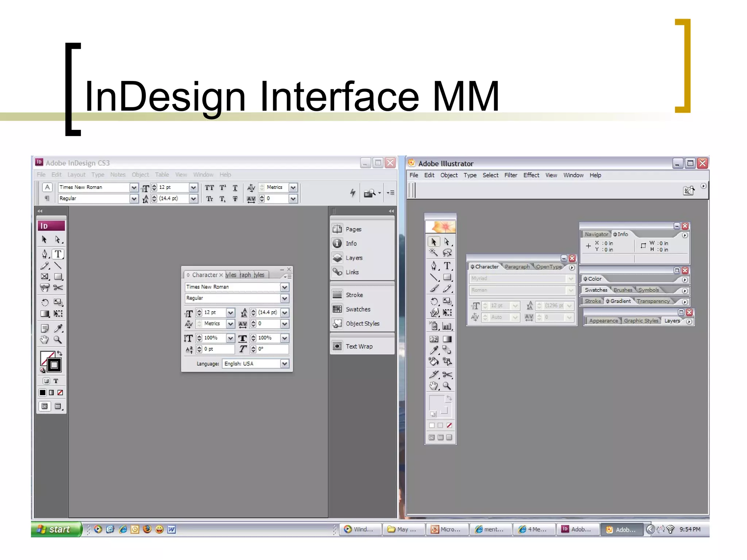747x560 pixels.
Task: Select the Line tool in InDesign toolbox
Action: 58,266
